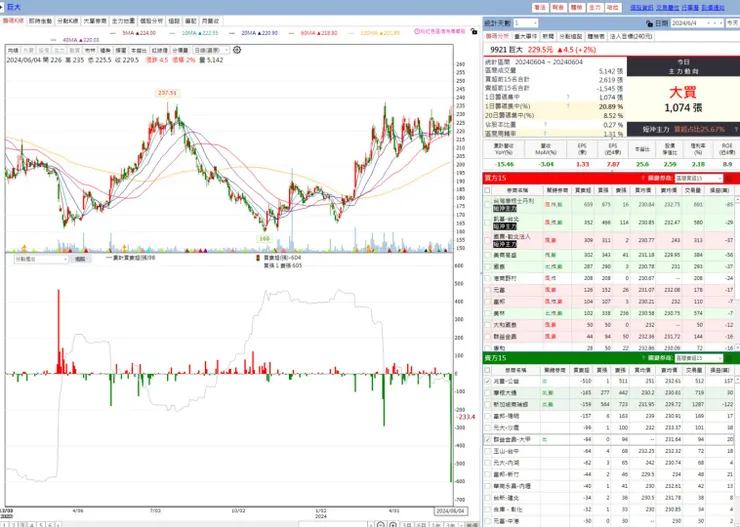Screen dimensions: 740x527
Task: Click 今天 button beside date
Action: tap(732, 23)
